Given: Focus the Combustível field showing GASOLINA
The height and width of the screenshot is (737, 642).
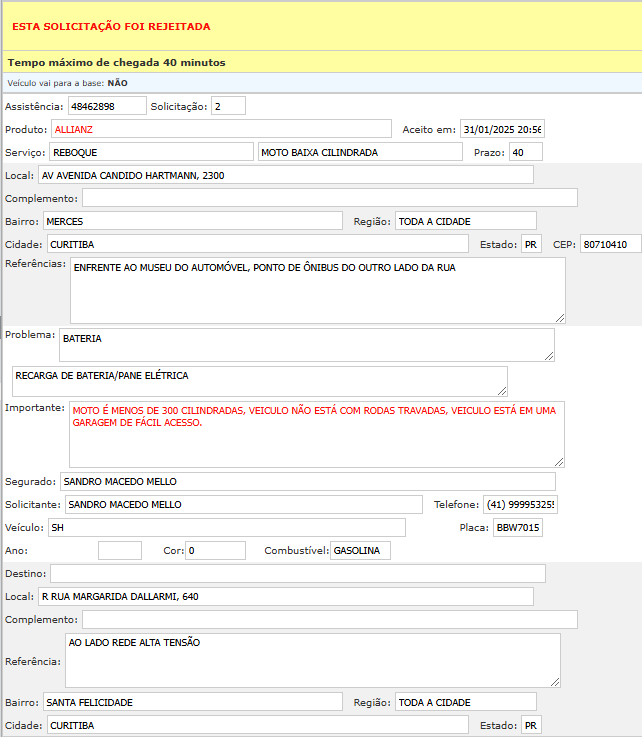Looking at the screenshot, I should (x=360, y=550).
